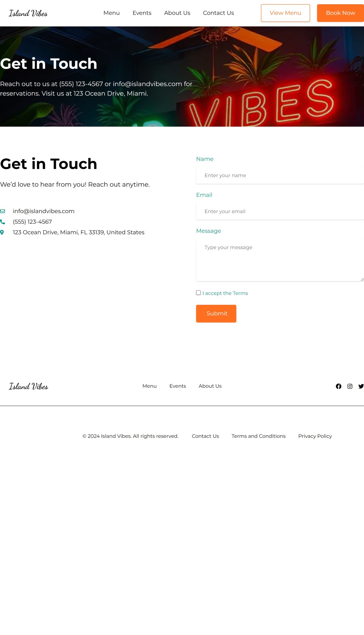Click the Email field label
This screenshot has height=635, width=364.
coord(204,195)
